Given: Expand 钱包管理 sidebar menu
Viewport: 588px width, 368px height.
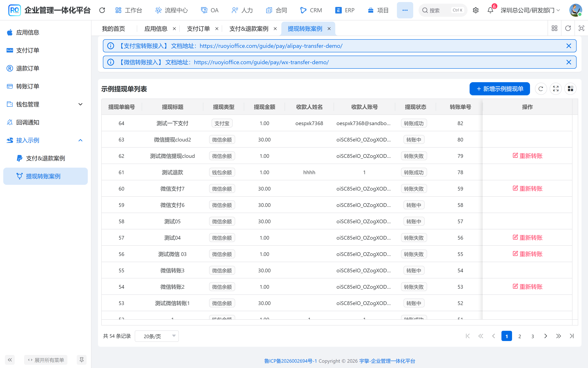Looking at the screenshot, I should pyautogui.click(x=46, y=104).
